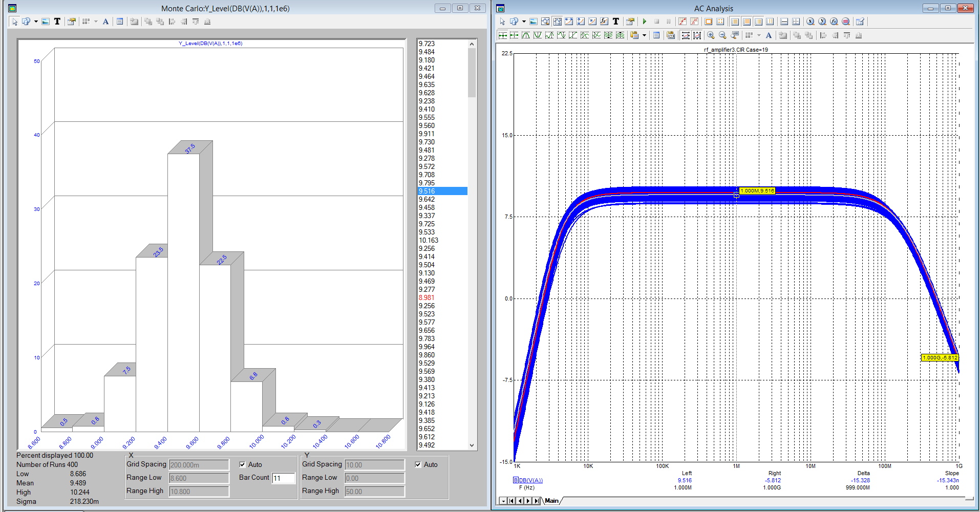The height and width of the screenshot is (512, 980).
Task: Select the Cursor mode icon in AC Analysis toolbar
Action: pyautogui.click(x=557, y=22)
